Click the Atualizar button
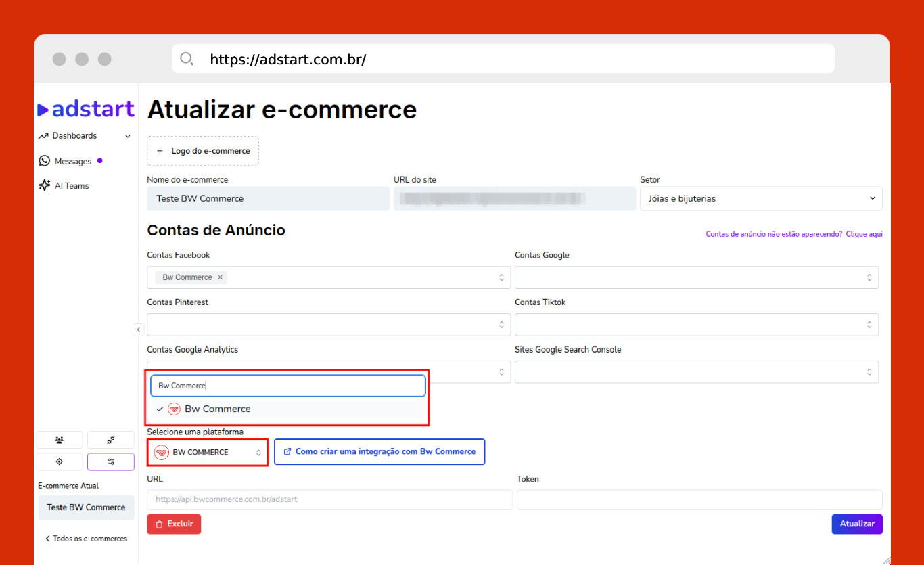 coord(857,524)
